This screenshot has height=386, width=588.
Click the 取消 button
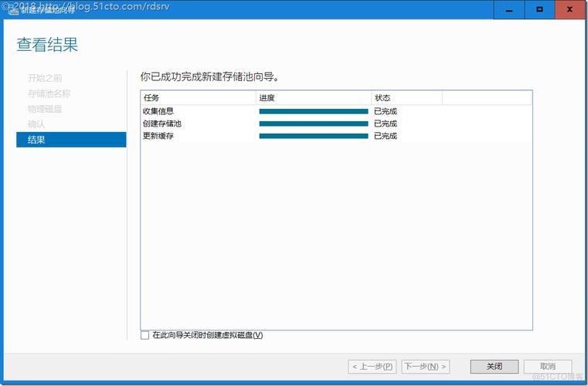pos(548,367)
